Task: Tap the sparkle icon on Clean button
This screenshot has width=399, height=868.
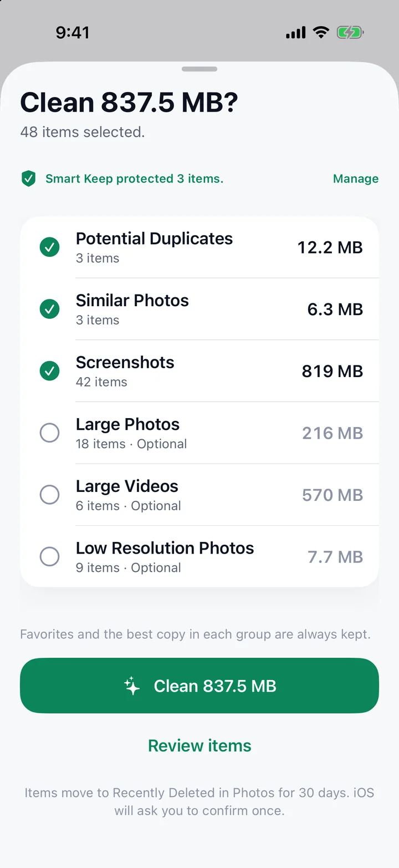Action: point(132,686)
